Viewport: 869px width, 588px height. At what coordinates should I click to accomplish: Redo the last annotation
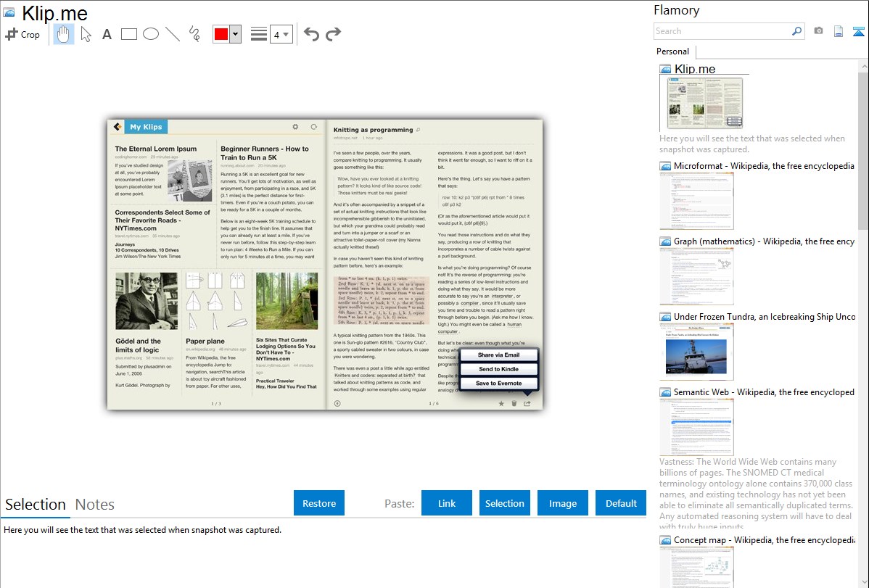click(333, 34)
